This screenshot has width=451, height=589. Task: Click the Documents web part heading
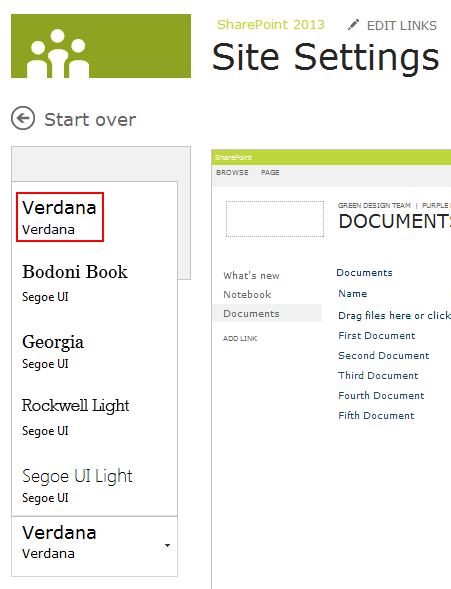[364, 273]
